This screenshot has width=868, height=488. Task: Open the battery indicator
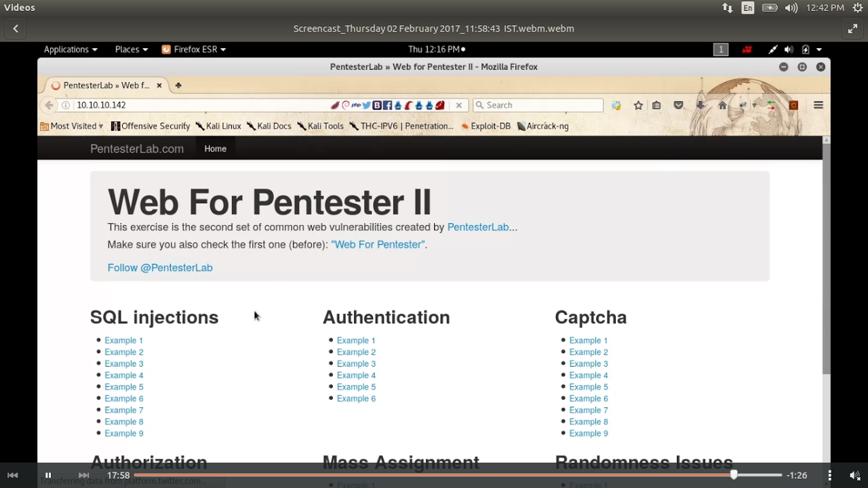pos(770,7)
